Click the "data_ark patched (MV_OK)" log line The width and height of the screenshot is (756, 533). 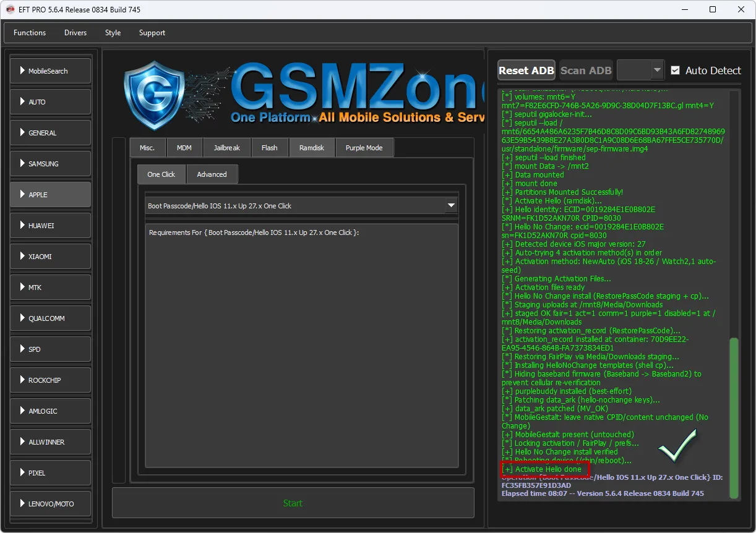click(555, 409)
